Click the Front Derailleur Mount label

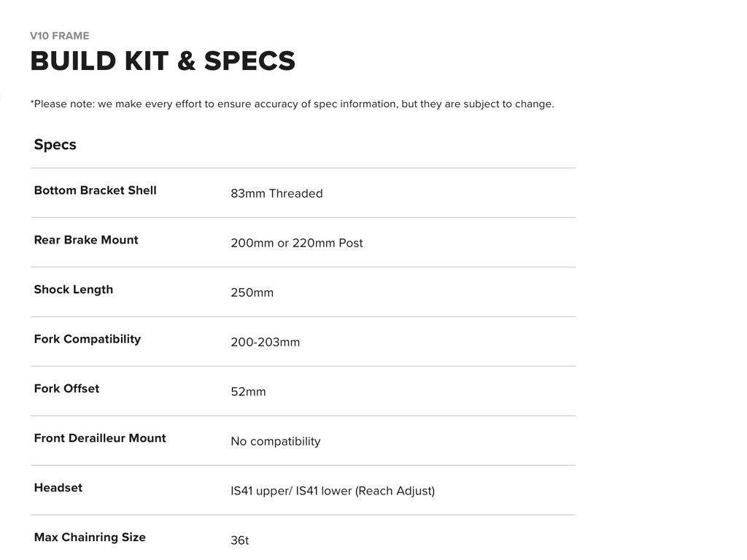pyautogui.click(x=100, y=438)
